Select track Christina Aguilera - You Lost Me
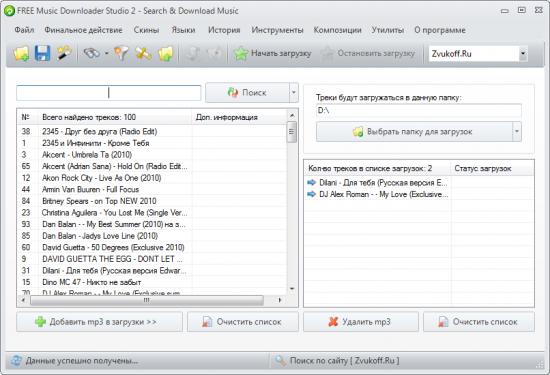Viewport: 550px width, 375px height. point(152,213)
